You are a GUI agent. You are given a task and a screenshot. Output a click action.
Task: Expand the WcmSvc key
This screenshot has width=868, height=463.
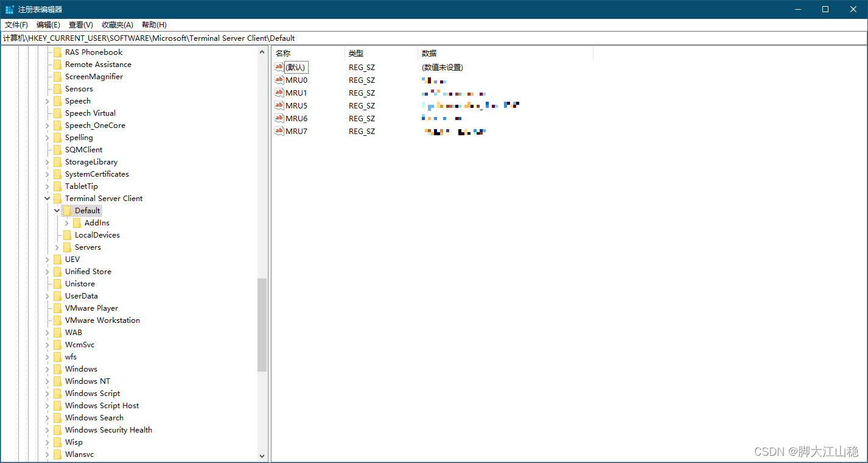point(47,345)
